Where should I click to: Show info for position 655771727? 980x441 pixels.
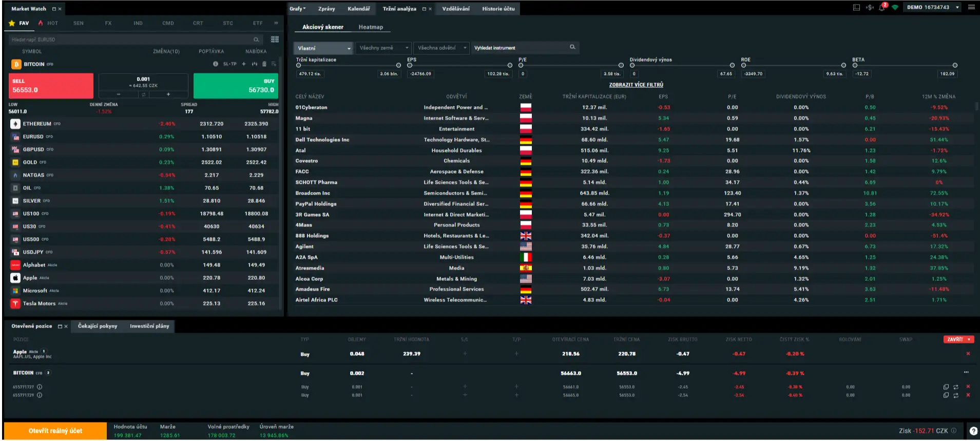click(40, 387)
